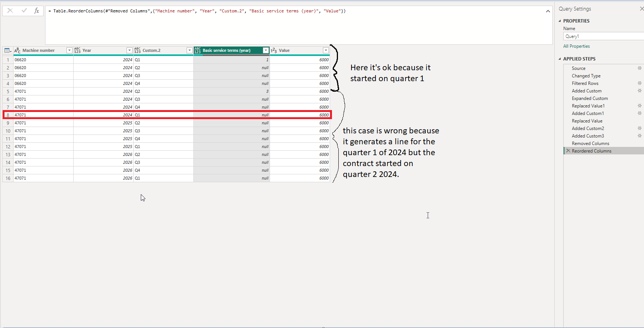Click the Custom.2 column header

163,50
